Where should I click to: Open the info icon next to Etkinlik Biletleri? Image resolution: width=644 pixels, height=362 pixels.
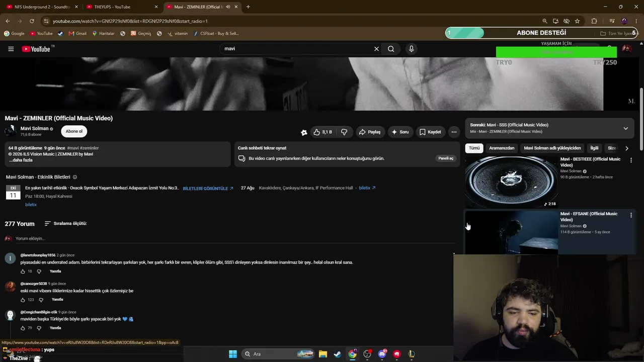pyautogui.click(x=75, y=177)
